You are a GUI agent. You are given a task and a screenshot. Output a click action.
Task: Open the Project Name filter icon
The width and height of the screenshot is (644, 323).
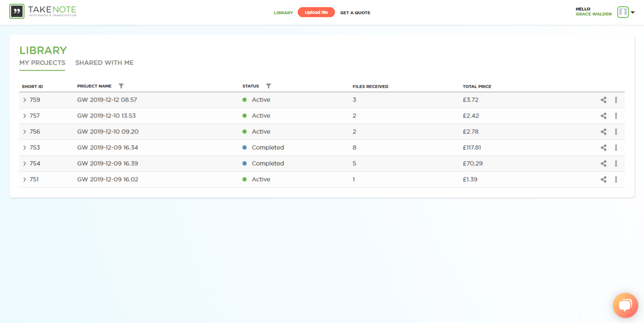click(121, 86)
